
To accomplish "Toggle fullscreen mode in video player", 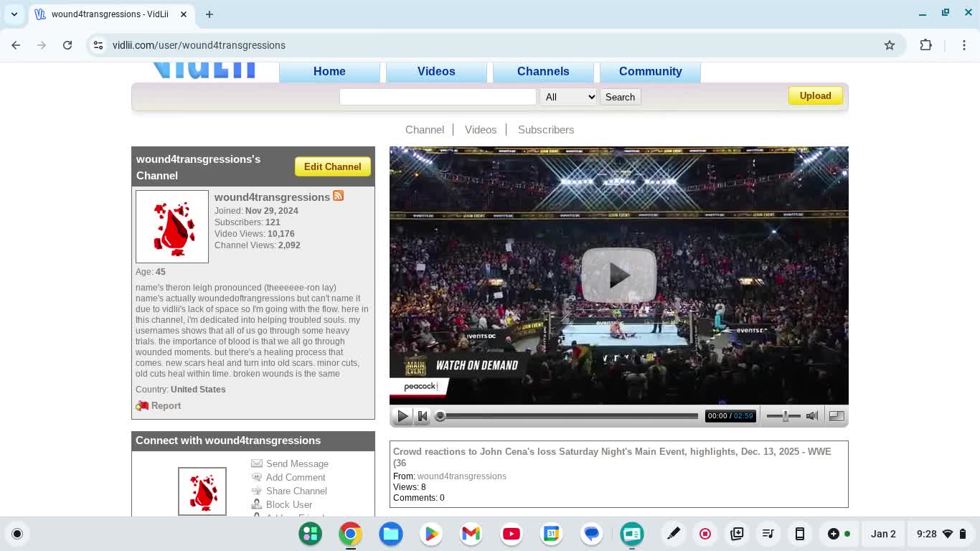I will 837,416.
